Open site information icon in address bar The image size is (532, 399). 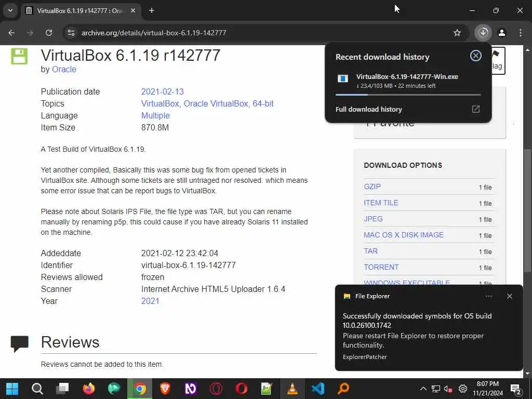[x=71, y=33]
